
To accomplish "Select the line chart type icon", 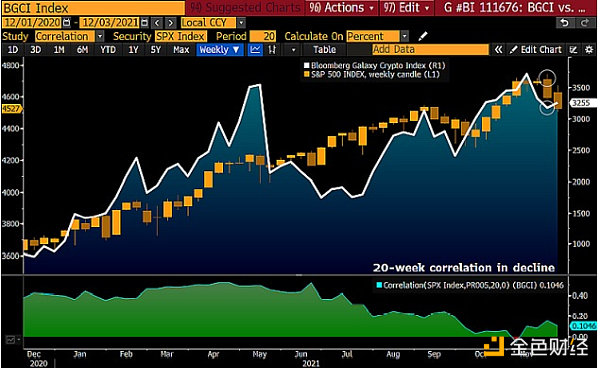I will [255, 50].
